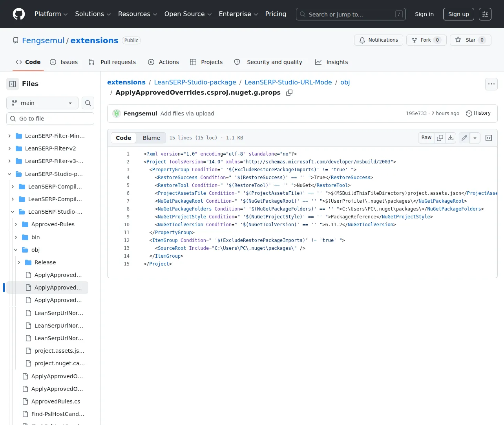Click the Notifications bell button
Viewport: 504px width, 425px height.
pyautogui.click(x=378, y=40)
